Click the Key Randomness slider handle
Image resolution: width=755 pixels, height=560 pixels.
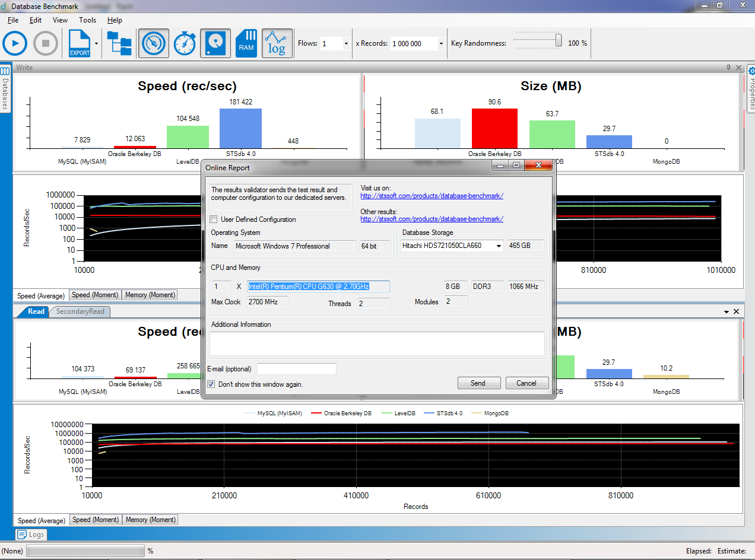coord(559,40)
